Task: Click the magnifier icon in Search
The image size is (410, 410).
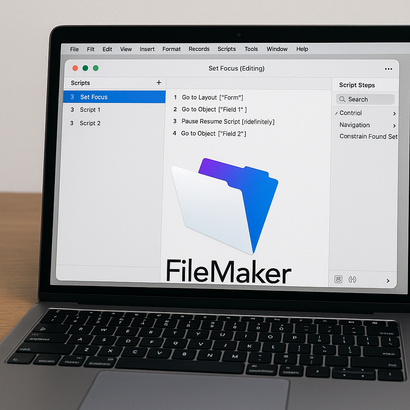Action: (342, 99)
